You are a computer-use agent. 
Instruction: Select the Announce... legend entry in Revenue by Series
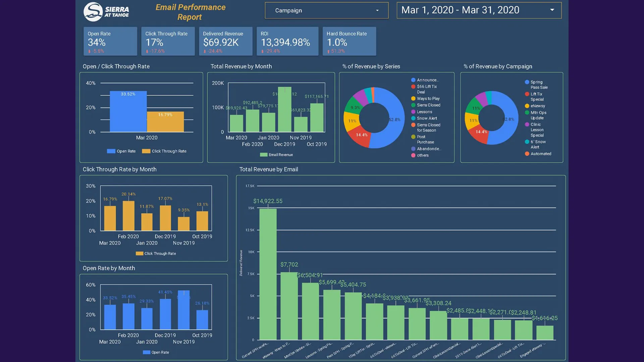(x=425, y=80)
